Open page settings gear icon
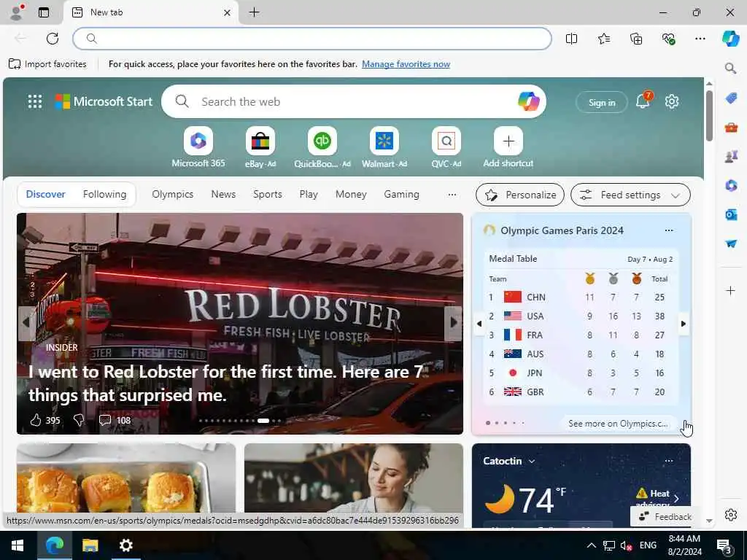The image size is (747, 560). [x=672, y=101]
